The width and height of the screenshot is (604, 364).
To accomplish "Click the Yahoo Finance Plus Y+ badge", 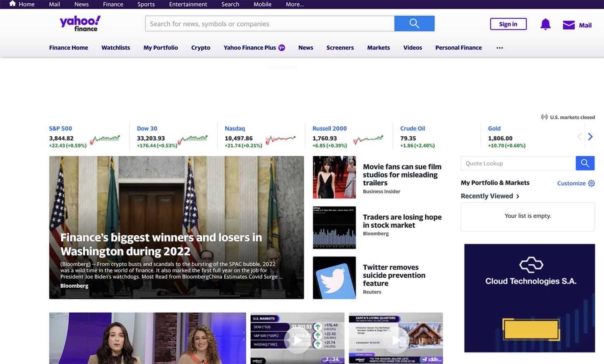I will tap(282, 48).
